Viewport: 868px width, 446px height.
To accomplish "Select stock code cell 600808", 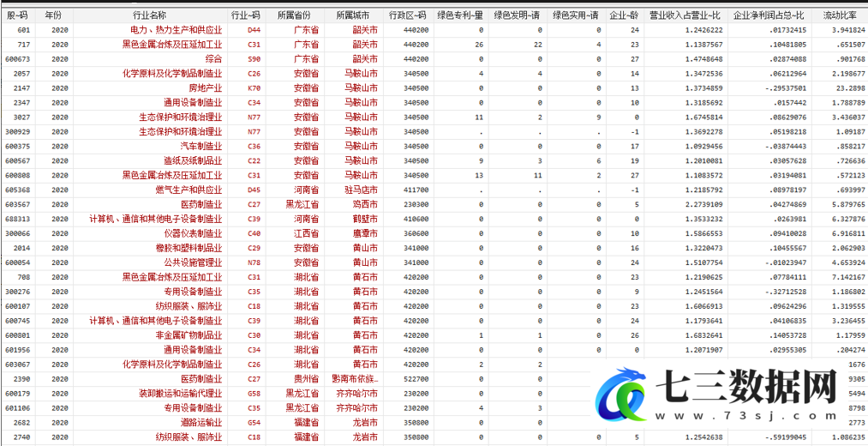I will click(17, 175).
